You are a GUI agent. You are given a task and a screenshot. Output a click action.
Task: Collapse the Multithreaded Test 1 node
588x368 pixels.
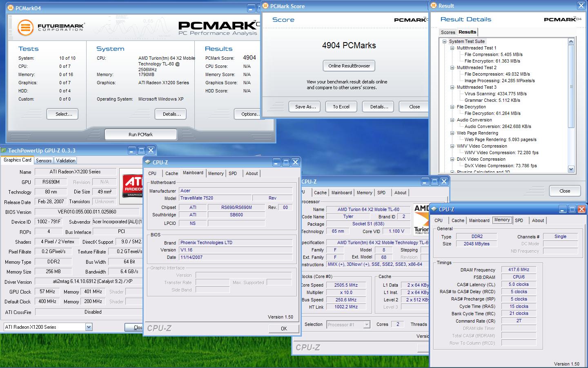click(x=452, y=48)
